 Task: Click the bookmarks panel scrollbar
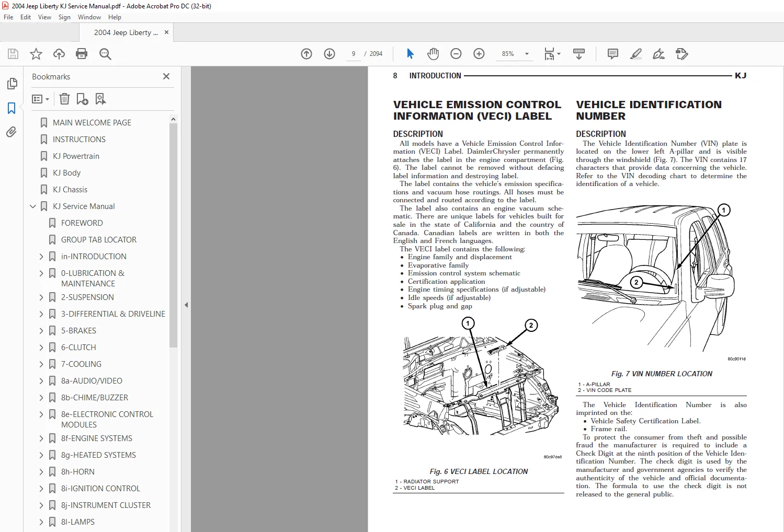(174, 235)
